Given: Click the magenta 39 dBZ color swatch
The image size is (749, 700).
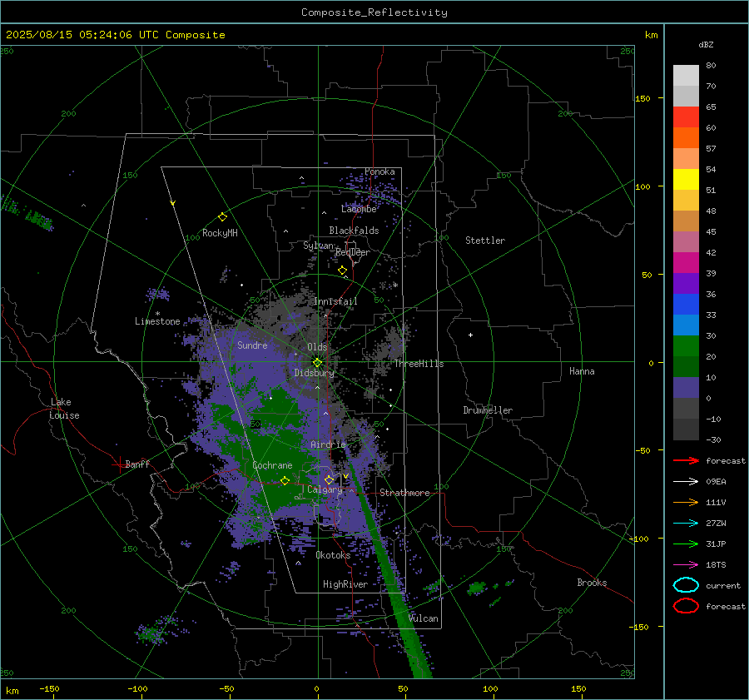Looking at the screenshot, I should (x=686, y=263).
